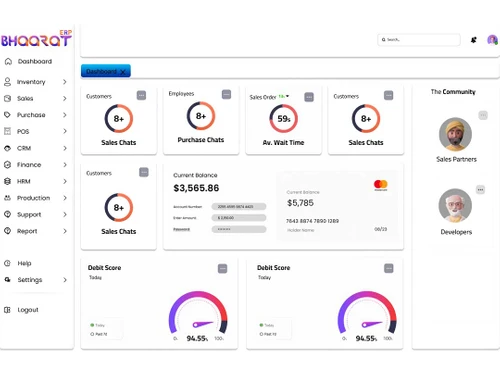Open the user profile avatar
The image size is (500, 375).
(492, 40)
